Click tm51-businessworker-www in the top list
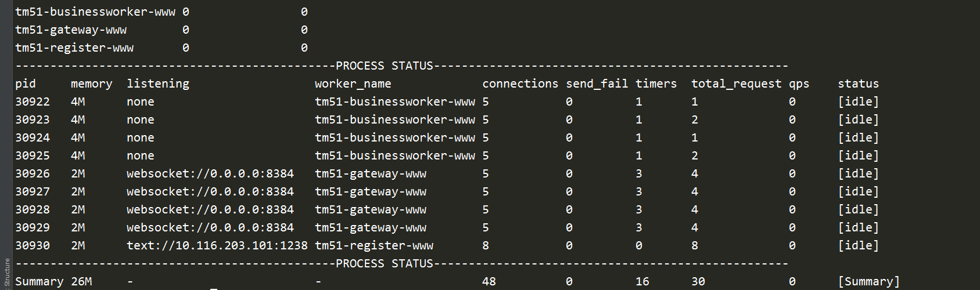980x290 pixels. click(95, 12)
